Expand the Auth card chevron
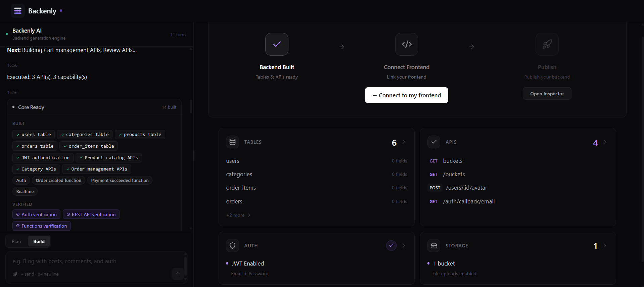 point(404,246)
